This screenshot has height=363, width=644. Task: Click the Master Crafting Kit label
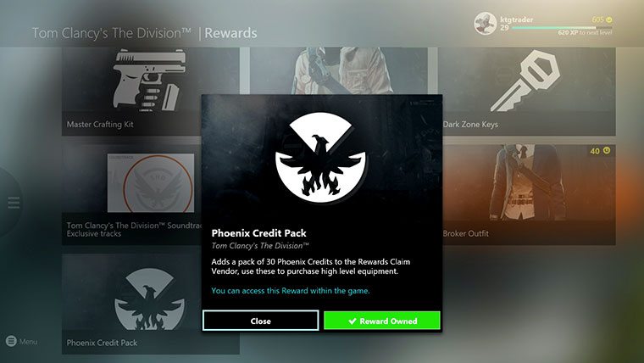point(100,124)
